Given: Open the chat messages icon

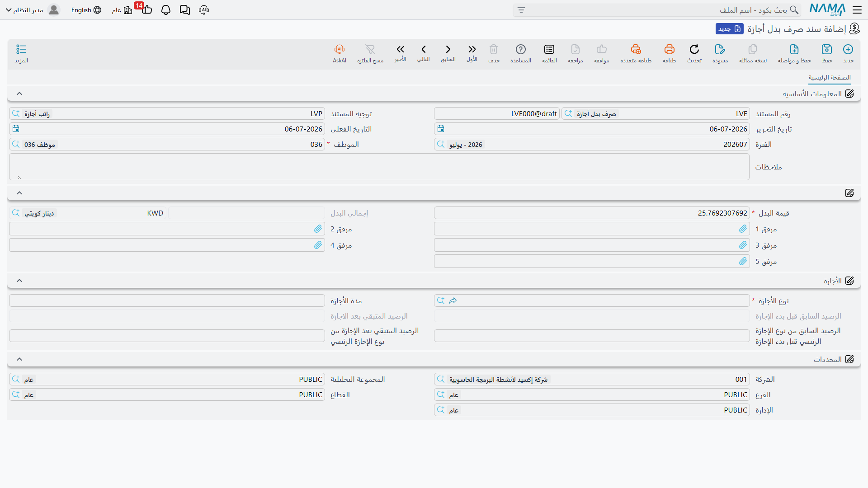Looking at the screenshot, I should point(185,10).
